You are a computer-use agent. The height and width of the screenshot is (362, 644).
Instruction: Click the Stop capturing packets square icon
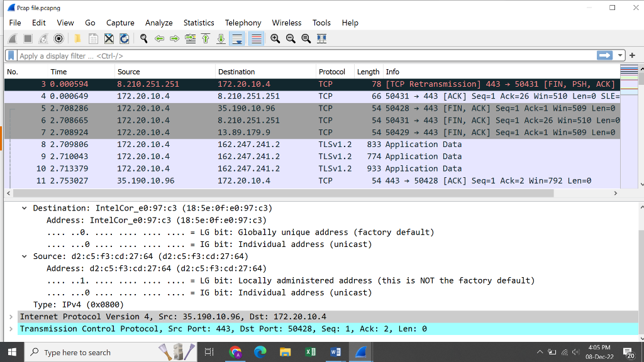click(28, 38)
